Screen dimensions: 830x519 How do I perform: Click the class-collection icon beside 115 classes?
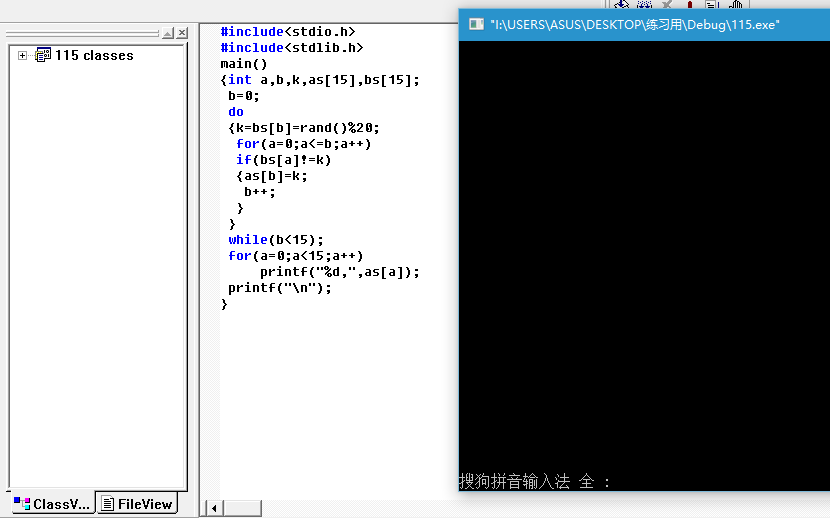[x=43, y=55]
